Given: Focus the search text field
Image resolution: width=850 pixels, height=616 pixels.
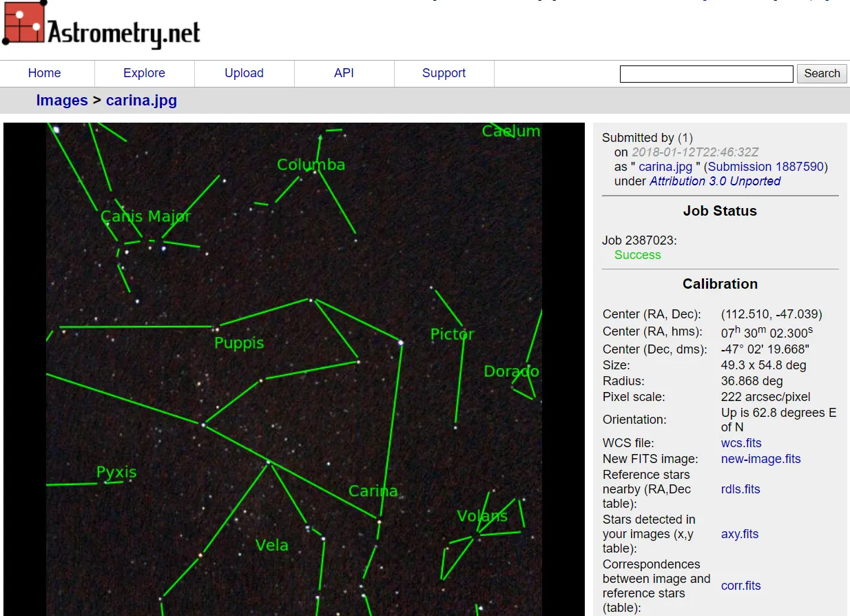Looking at the screenshot, I should 707,74.
